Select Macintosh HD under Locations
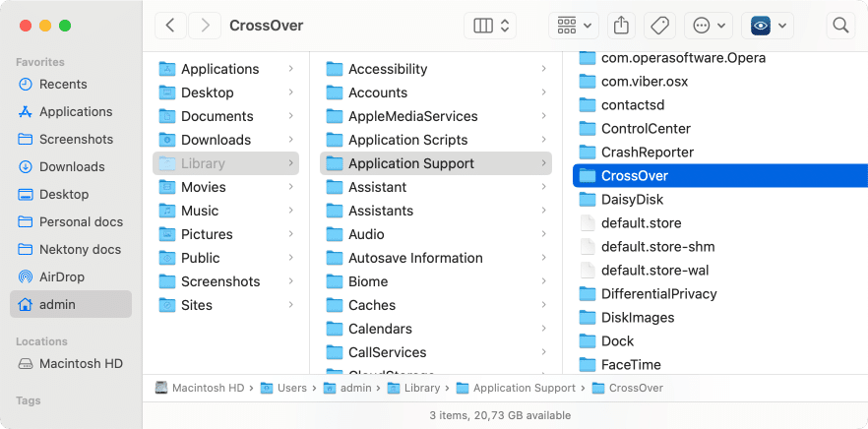The width and height of the screenshot is (868, 429). point(70,364)
